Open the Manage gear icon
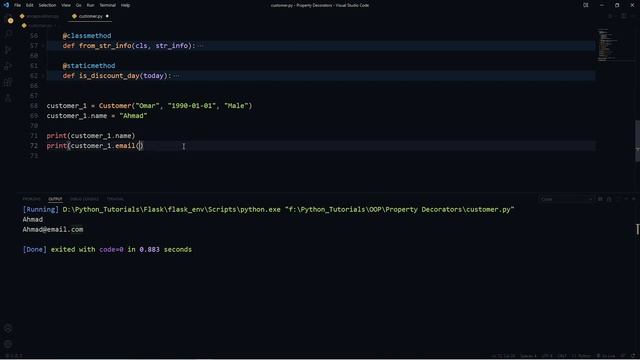 (x=8, y=344)
